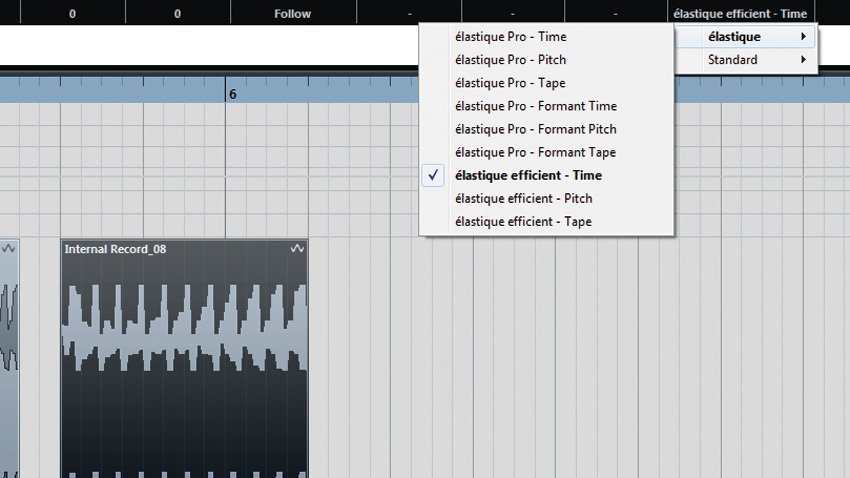Select the Internal Record_08 audio clip
The height and width of the screenshot is (478, 850).
184,359
